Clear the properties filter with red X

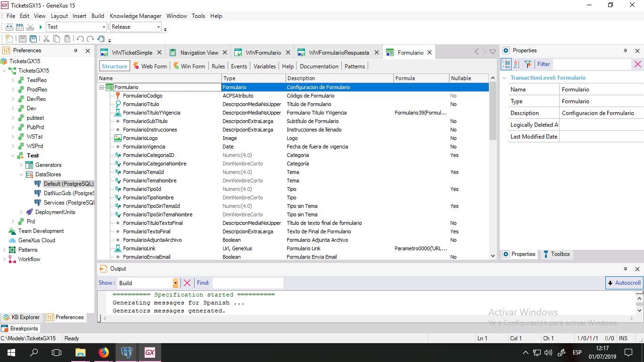pos(637,64)
